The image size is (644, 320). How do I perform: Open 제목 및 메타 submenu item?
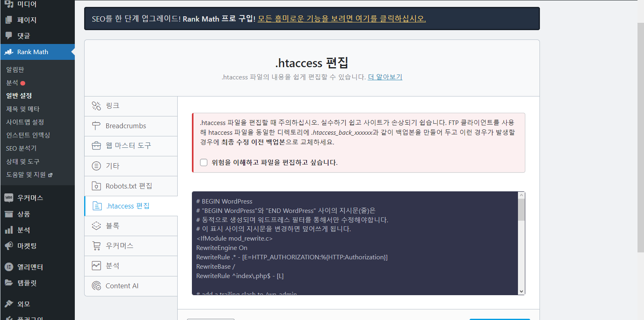coord(23,109)
